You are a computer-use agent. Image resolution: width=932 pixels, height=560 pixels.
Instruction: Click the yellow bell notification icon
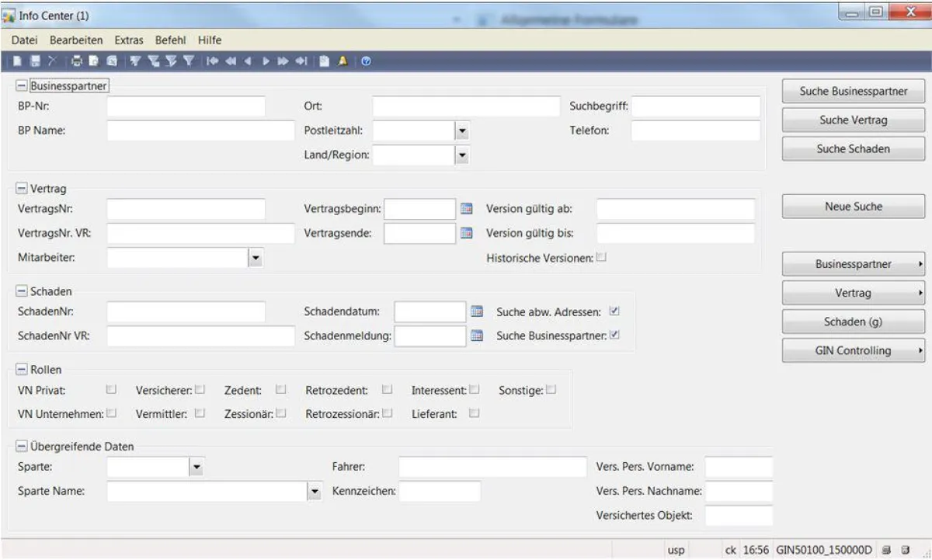(x=343, y=62)
